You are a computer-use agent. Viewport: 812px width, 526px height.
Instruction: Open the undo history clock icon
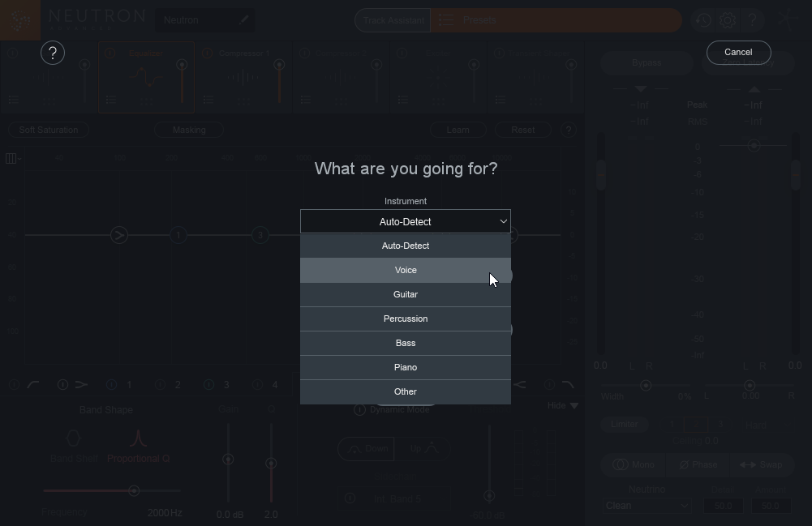(x=702, y=20)
